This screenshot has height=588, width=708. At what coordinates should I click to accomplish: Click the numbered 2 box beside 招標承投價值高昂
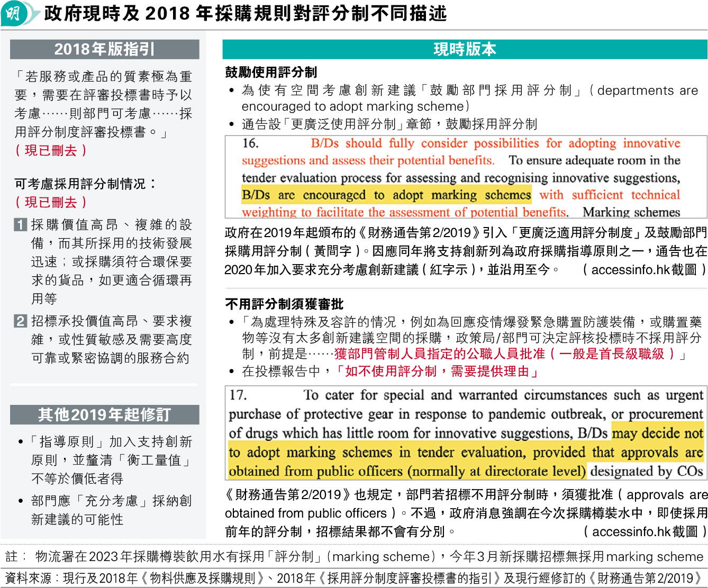(x=20, y=321)
